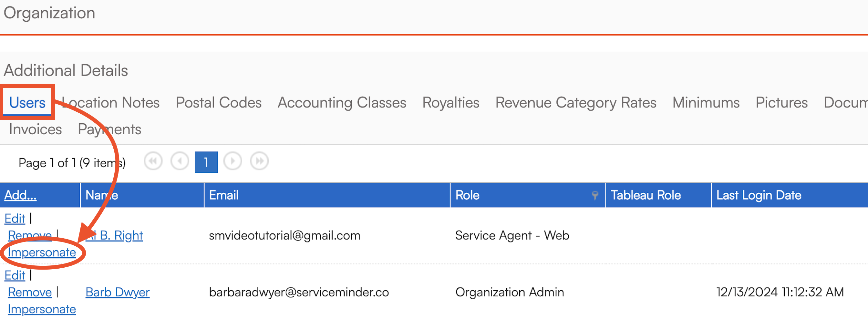The image size is (868, 319).
Task: Sort by Email column header
Action: (x=224, y=195)
